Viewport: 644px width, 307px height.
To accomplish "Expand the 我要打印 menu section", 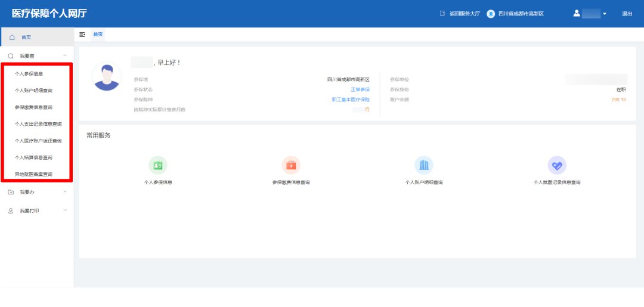I will 65,210.
